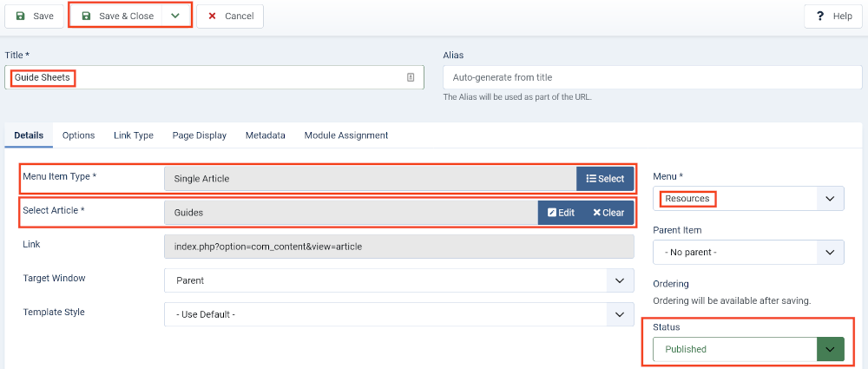
Task: Clear the selected article Guides
Action: (x=608, y=213)
